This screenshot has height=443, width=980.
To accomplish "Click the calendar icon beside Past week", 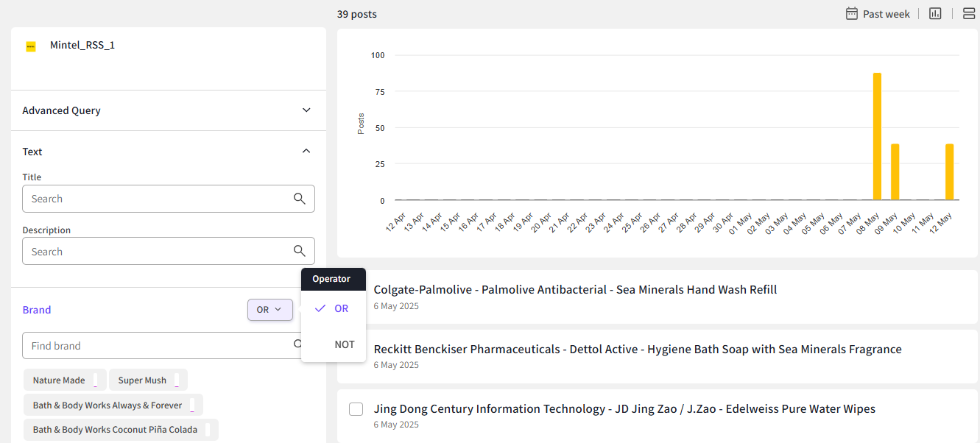I will point(852,13).
